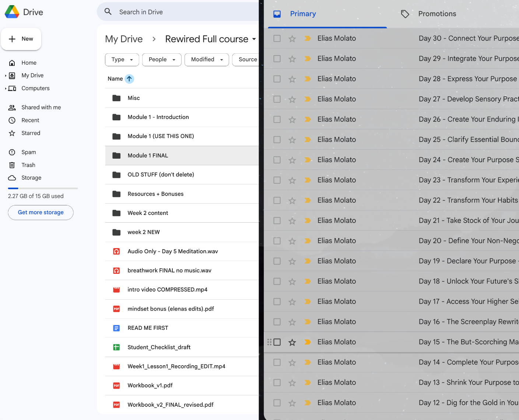Image resolution: width=519 pixels, height=420 pixels.
Task: Open the Rewired Full course folder dropdown
Action: [x=254, y=39]
